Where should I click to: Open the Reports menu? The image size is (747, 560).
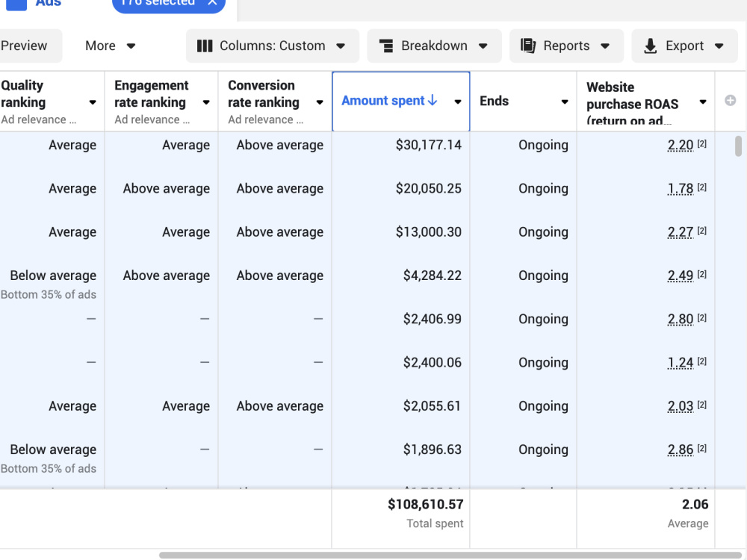pos(566,46)
